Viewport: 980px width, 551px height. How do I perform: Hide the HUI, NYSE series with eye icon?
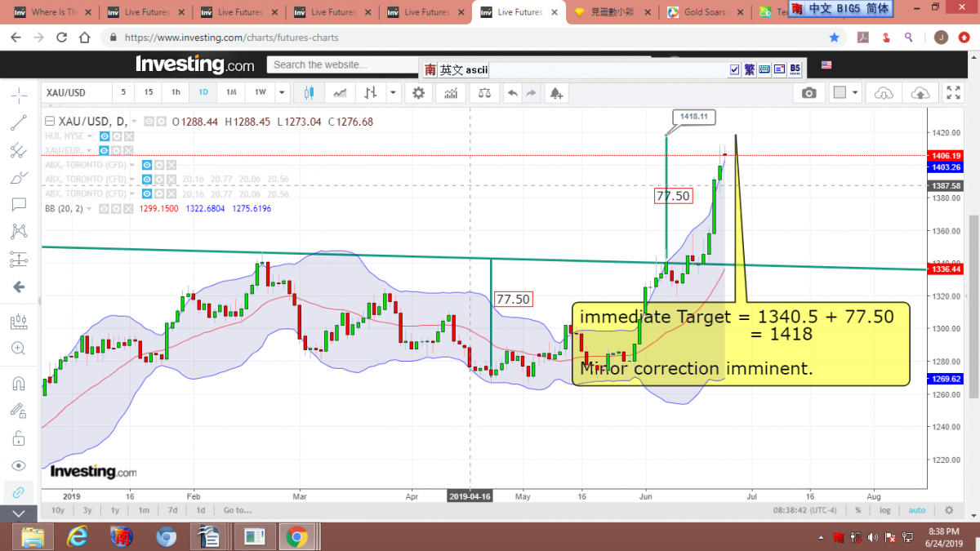pos(105,136)
